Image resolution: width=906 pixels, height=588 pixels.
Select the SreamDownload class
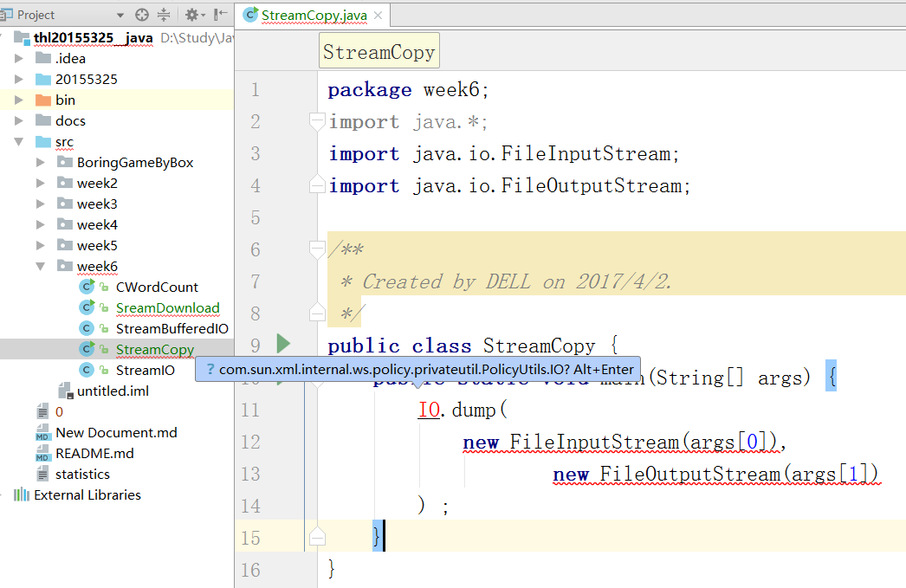pos(167,308)
